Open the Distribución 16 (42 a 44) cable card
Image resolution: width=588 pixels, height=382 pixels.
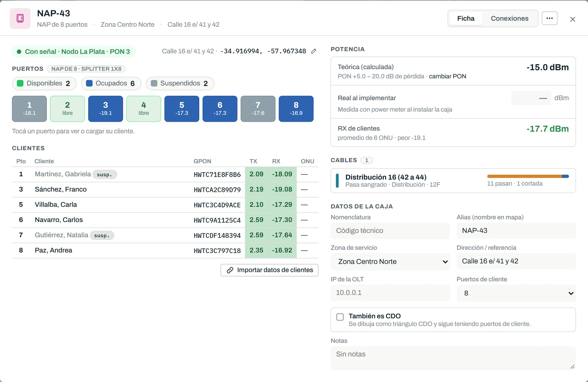click(x=453, y=181)
